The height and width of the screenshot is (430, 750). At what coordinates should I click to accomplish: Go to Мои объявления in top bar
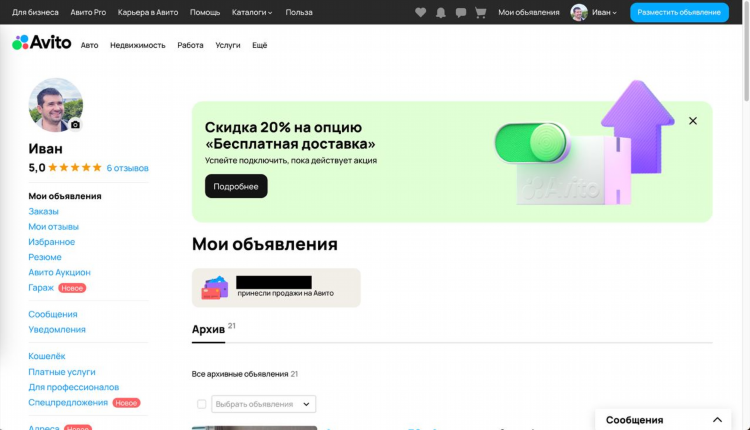(529, 12)
